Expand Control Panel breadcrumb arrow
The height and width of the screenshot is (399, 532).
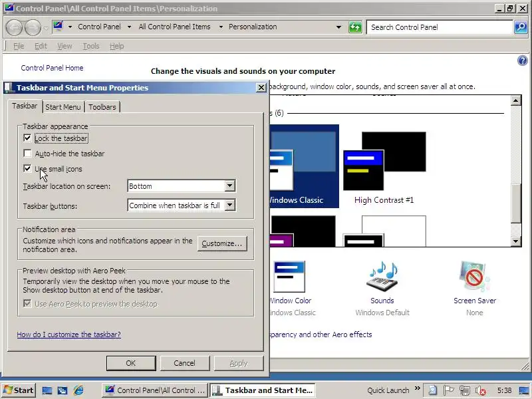[x=129, y=27]
